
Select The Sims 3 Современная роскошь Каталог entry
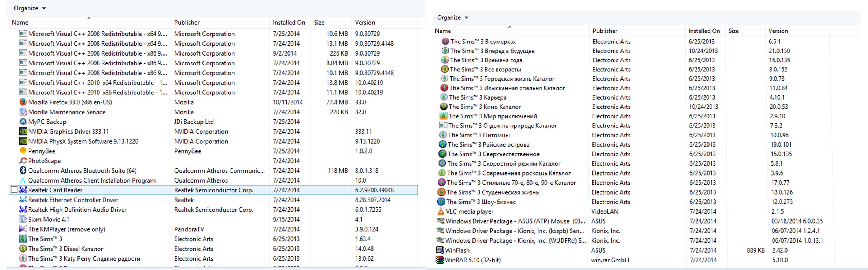pos(509,173)
